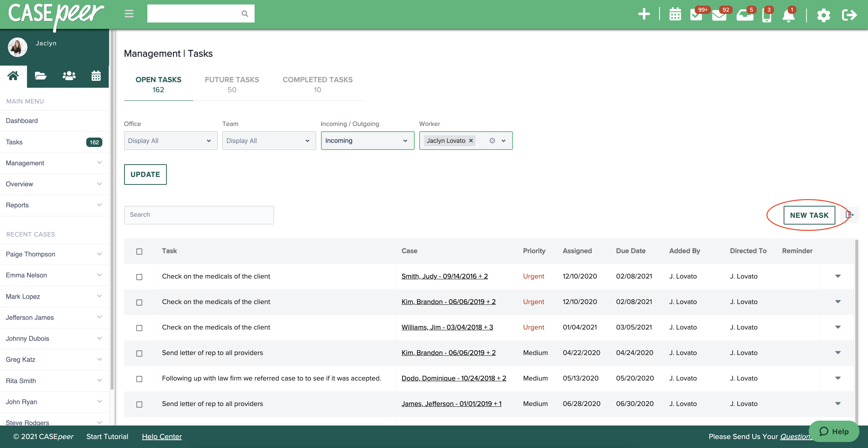This screenshot has height=448, width=868.
Task: Check the select-all checkbox in the task table header
Action: pos(139,251)
